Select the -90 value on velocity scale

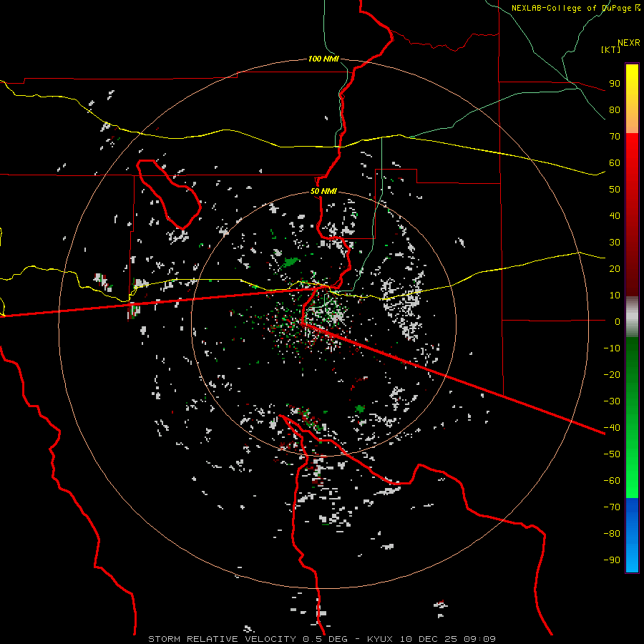pos(612,560)
